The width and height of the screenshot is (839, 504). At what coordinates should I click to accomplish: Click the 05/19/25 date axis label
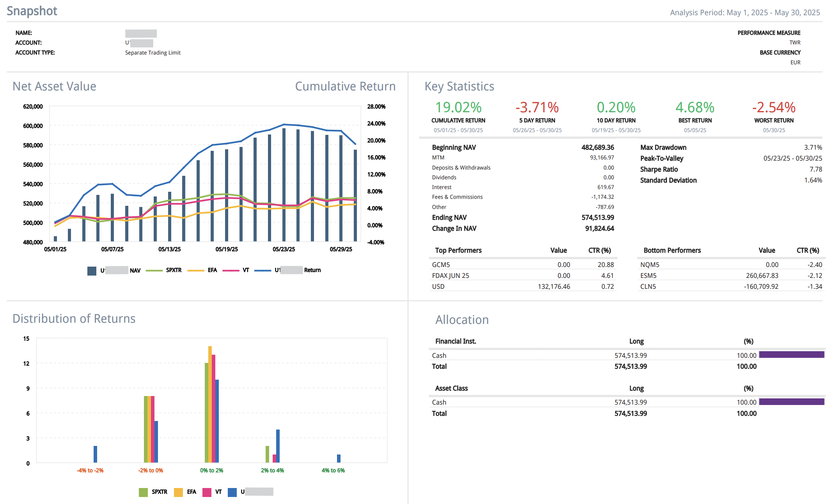[226, 249]
